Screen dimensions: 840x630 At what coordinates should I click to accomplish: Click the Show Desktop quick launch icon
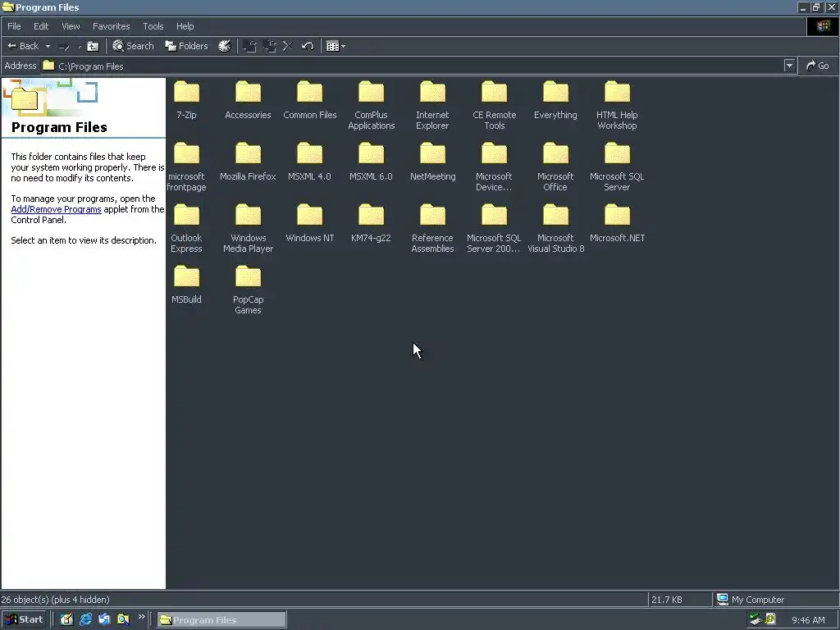pos(66,619)
